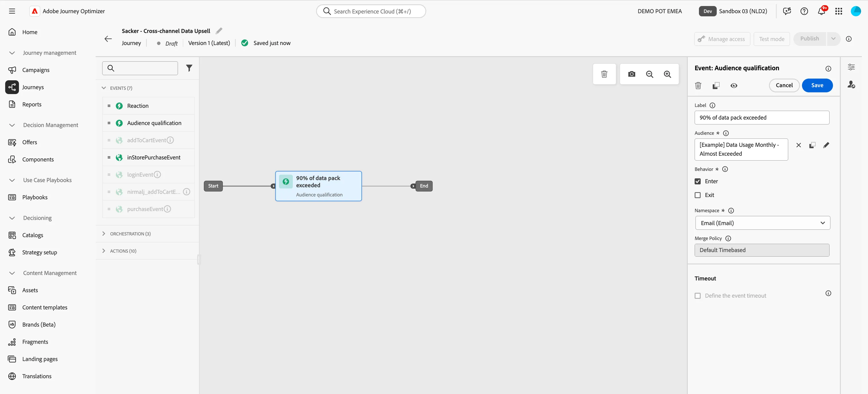
Task: Click the Cancel button
Action: (784, 85)
